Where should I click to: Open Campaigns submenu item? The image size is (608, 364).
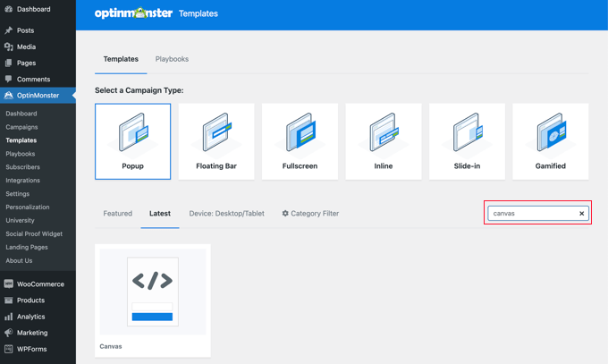21,127
